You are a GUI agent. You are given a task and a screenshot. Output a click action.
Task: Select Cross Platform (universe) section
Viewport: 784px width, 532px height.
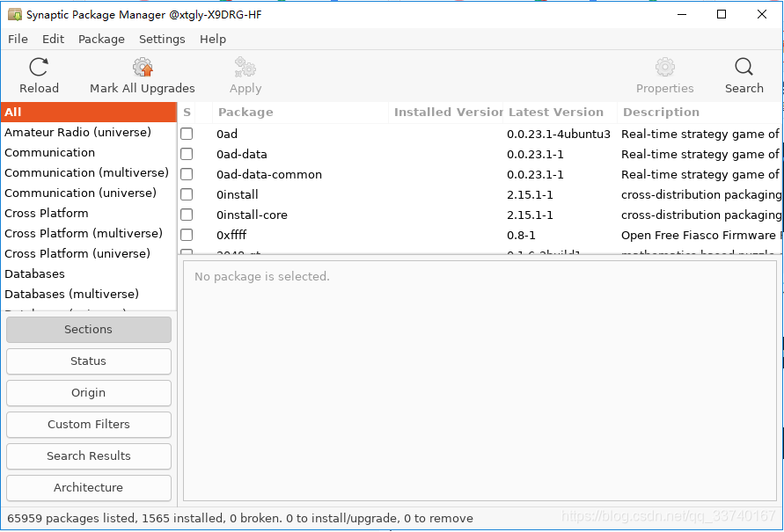(89, 253)
